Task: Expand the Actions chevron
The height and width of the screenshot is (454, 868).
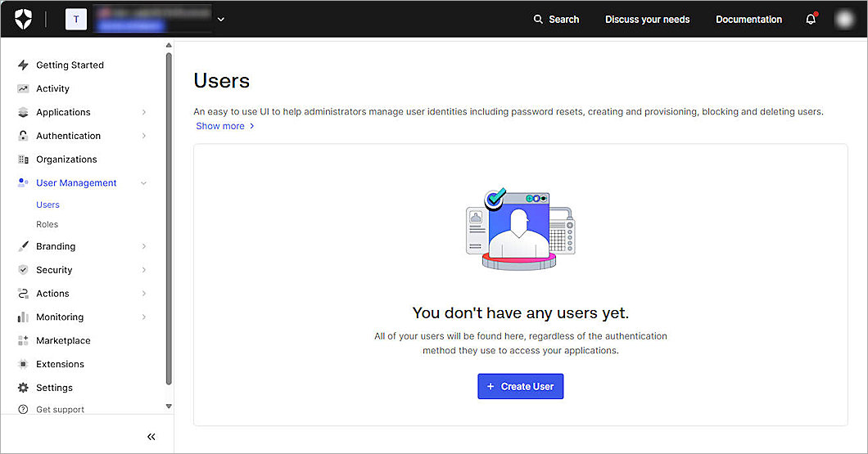Action: [x=144, y=293]
